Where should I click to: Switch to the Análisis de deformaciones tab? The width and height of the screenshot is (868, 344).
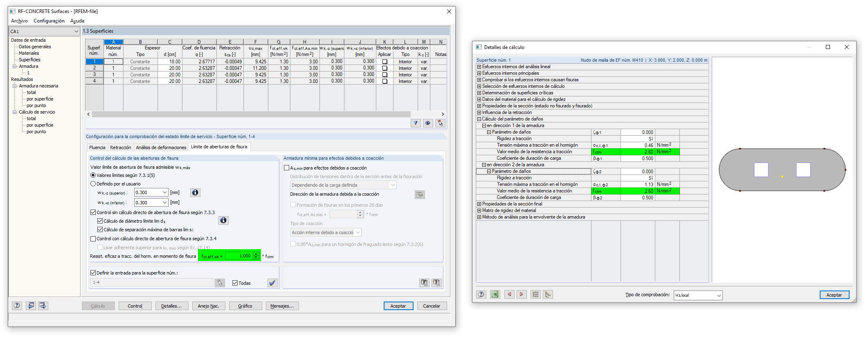point(161,147)
